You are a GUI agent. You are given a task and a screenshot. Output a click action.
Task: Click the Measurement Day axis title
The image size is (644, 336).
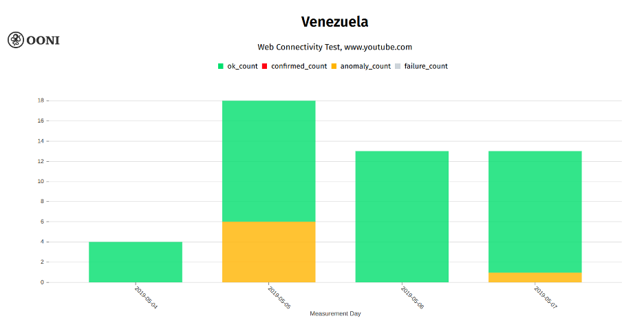[335, 314]
